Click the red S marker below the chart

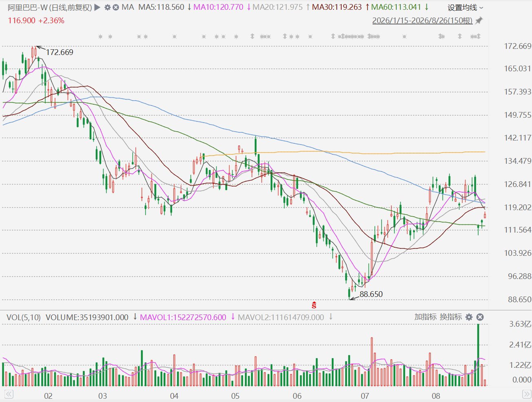coord(314,305)
